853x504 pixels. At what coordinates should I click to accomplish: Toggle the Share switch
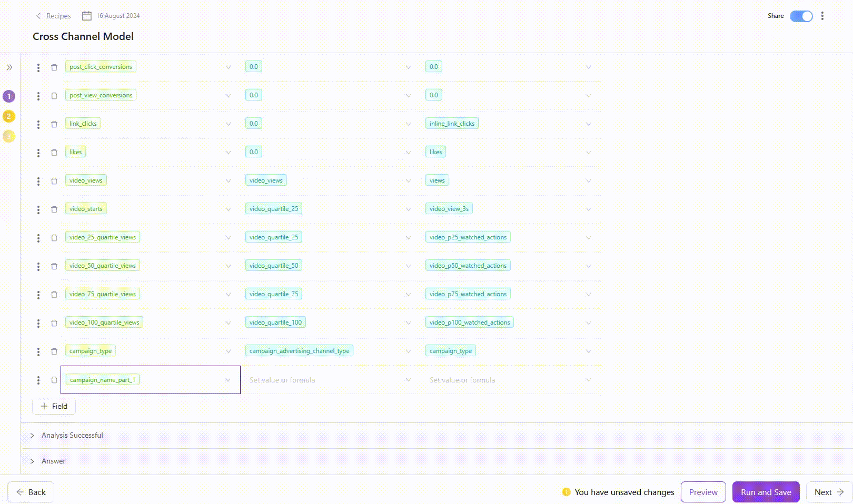pyautogui.click(x=801, y=16)
